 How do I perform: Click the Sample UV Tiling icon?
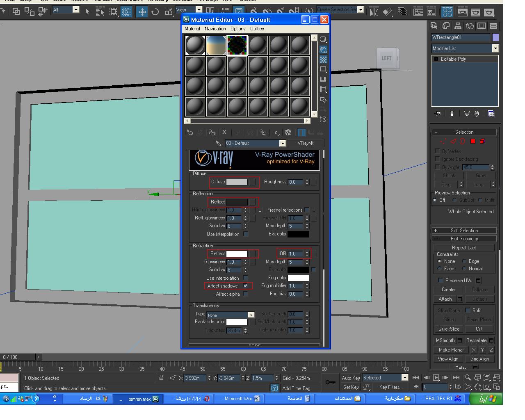pos(323,69)
